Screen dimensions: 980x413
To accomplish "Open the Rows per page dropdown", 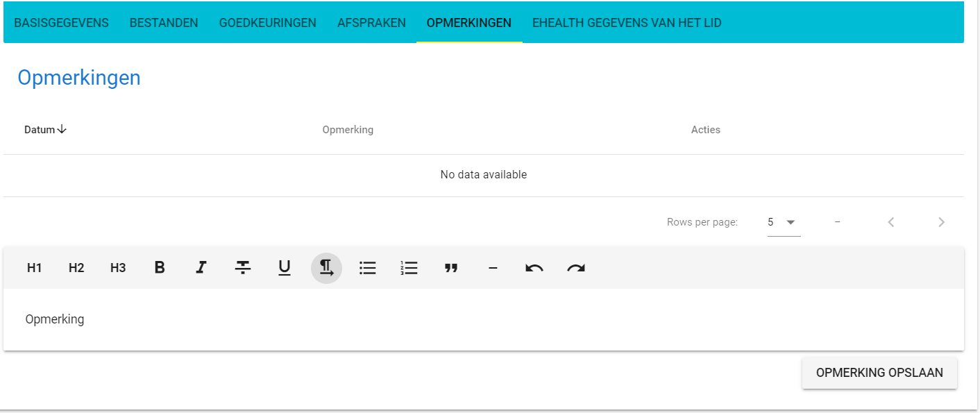I will tap(784, 221).
